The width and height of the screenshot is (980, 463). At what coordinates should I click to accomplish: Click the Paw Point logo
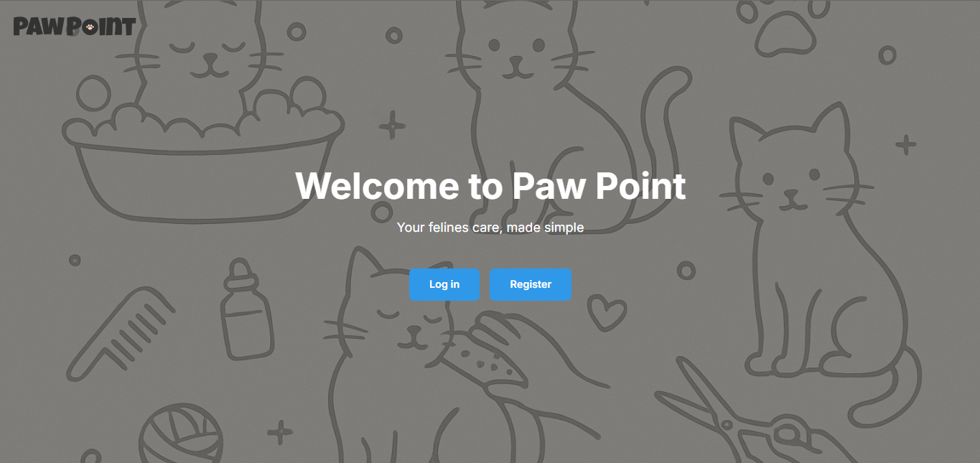pyautogui.click(x=74, y=27)
